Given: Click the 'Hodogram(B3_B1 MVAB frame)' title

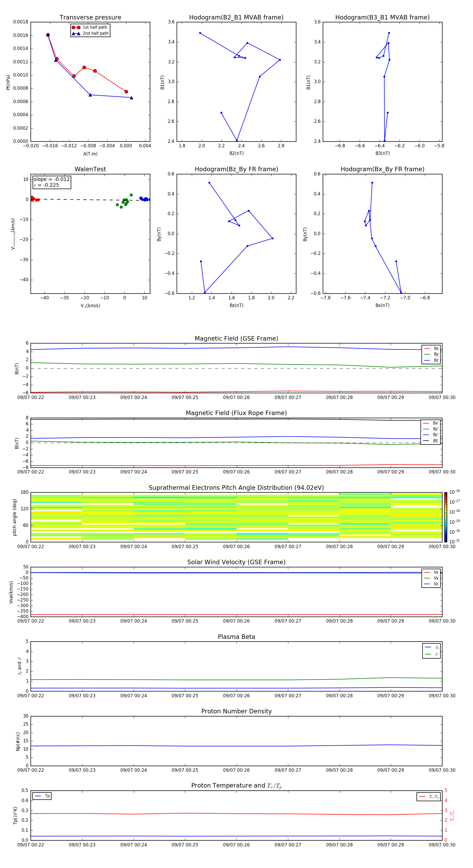Looking at the screenshot, I should pos(382,18).
